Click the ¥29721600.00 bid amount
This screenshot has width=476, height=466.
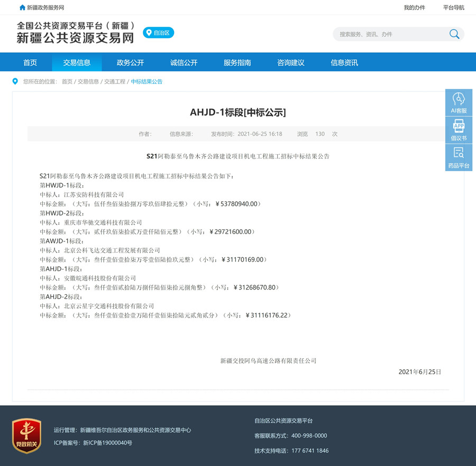[x=231, y=232]
